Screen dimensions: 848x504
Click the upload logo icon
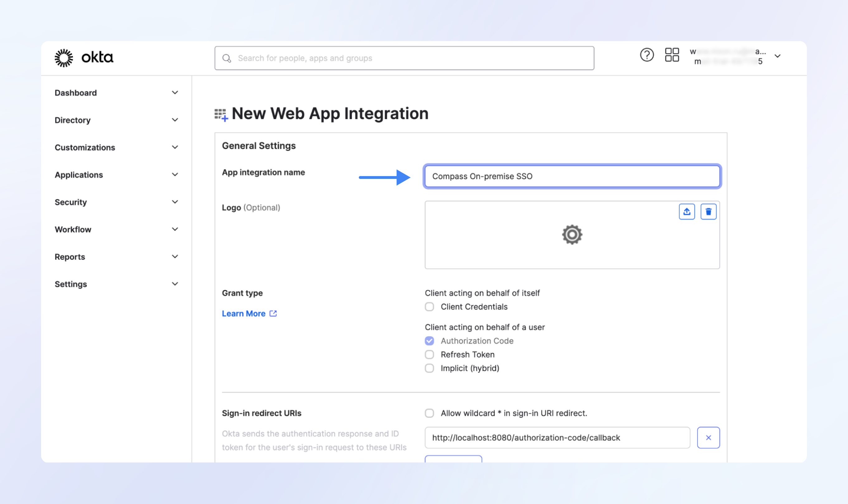coord(687,212)
